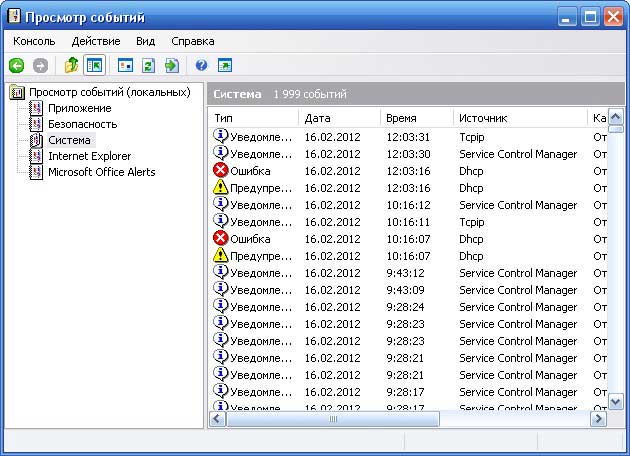
Task: Click the Export list toolbar icon
Action: pos(172,66)
